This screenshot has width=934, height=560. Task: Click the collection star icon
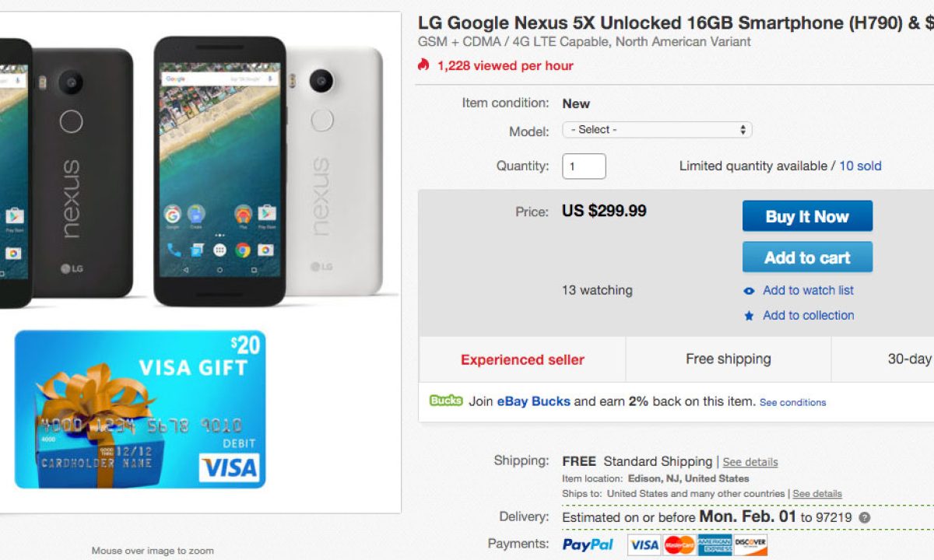(749, 316)
